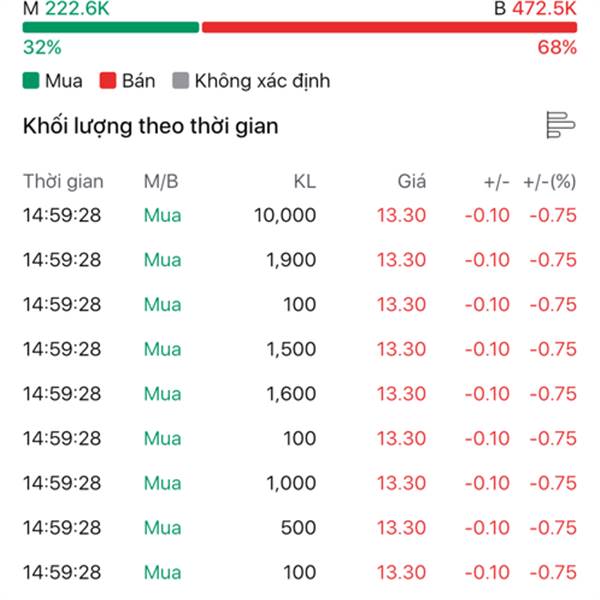Sort by Thời gian column header

pos(63,181)
